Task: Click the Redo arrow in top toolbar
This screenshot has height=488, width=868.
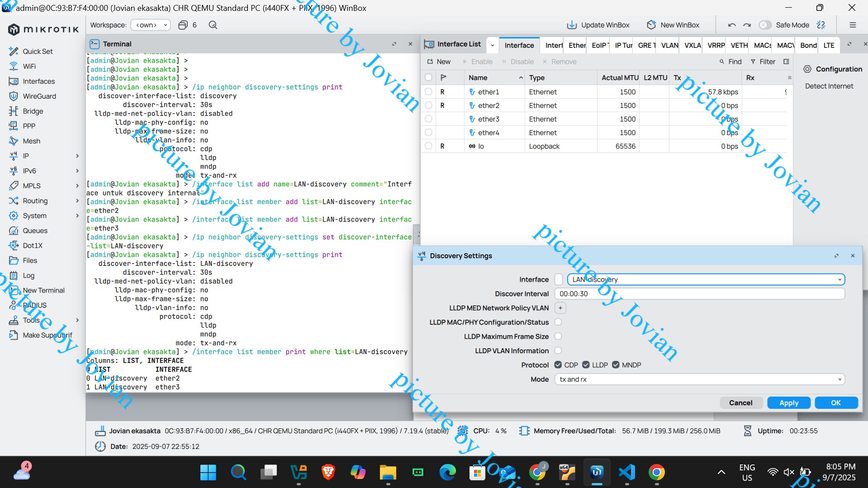Action: (x=747, y=25)
